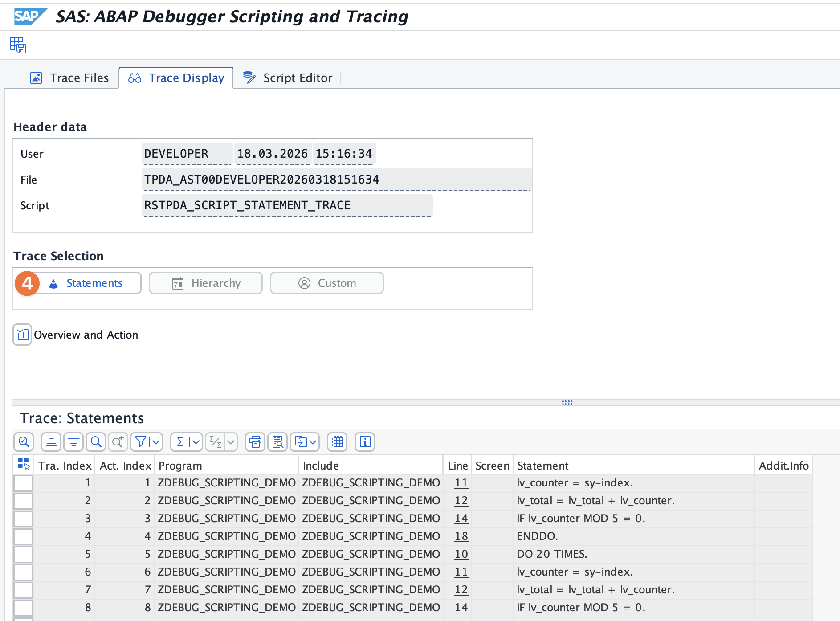Open the filter dropdown arrow

156,442
